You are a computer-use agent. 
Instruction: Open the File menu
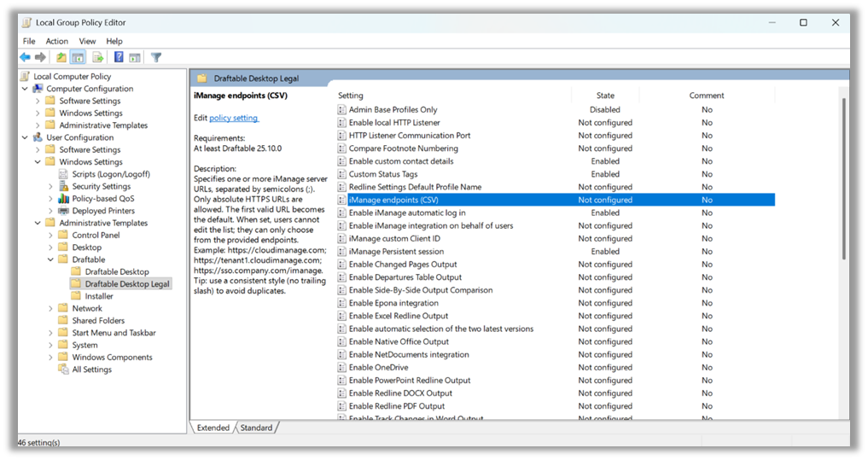pos(29,41)
